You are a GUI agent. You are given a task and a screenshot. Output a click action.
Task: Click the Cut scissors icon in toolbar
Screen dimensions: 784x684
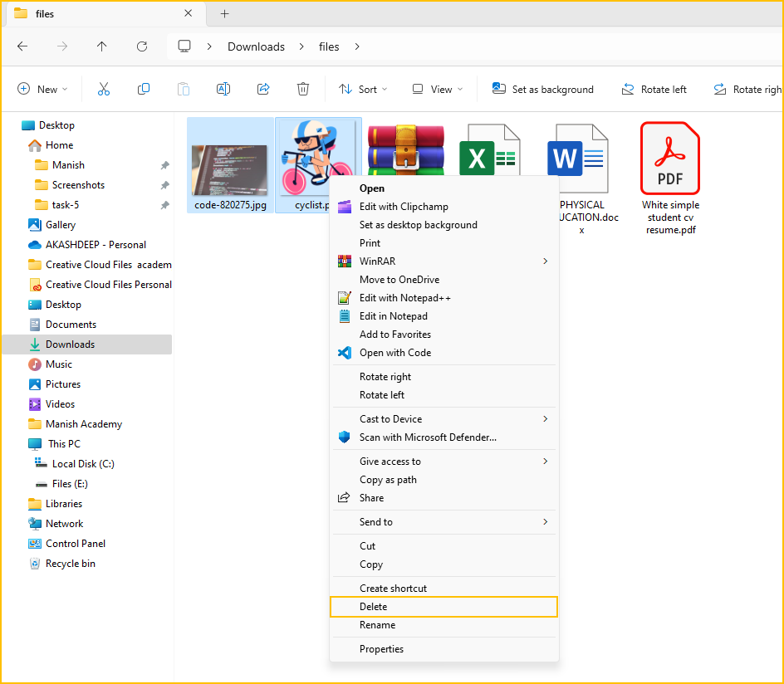coord(104,90)
